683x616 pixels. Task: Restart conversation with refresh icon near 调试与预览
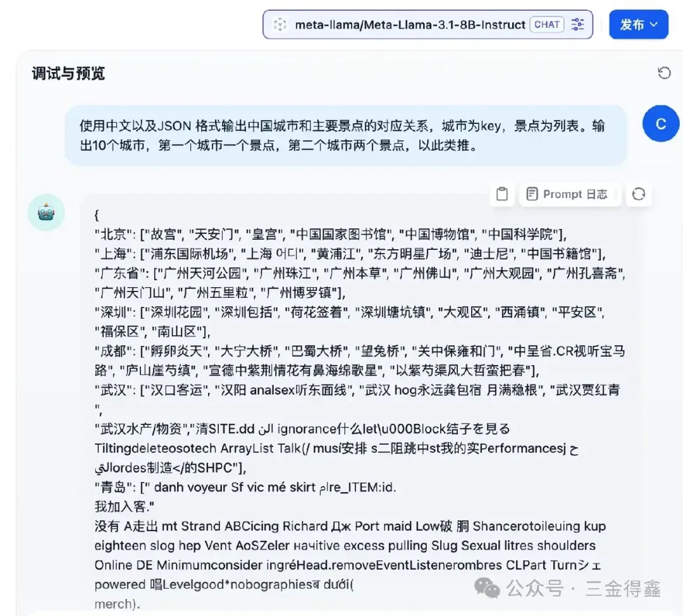point(664,73)
